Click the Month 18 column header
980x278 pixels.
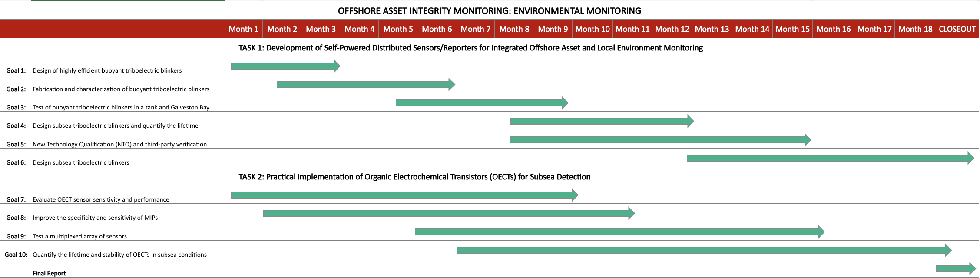[x=915, y=29]
